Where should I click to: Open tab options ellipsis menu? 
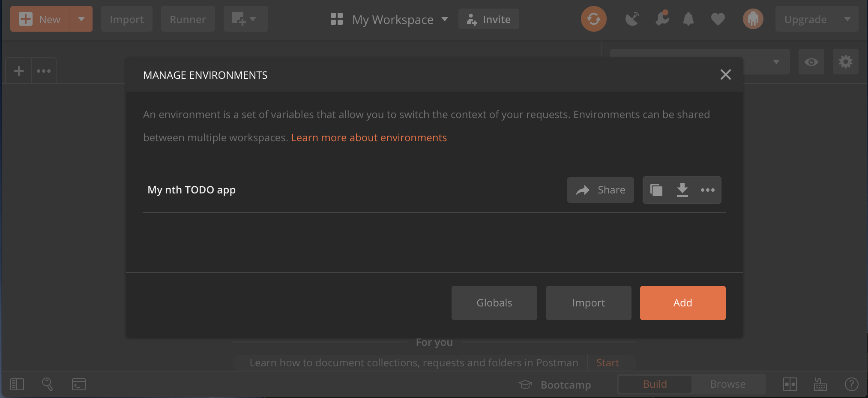44,71
